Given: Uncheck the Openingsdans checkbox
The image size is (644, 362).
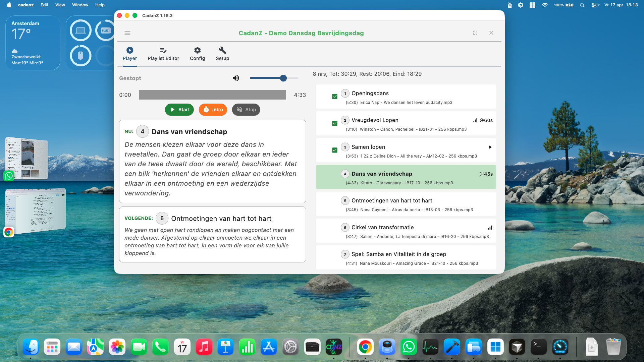Looking at the screenshot, I should [334, 96].
